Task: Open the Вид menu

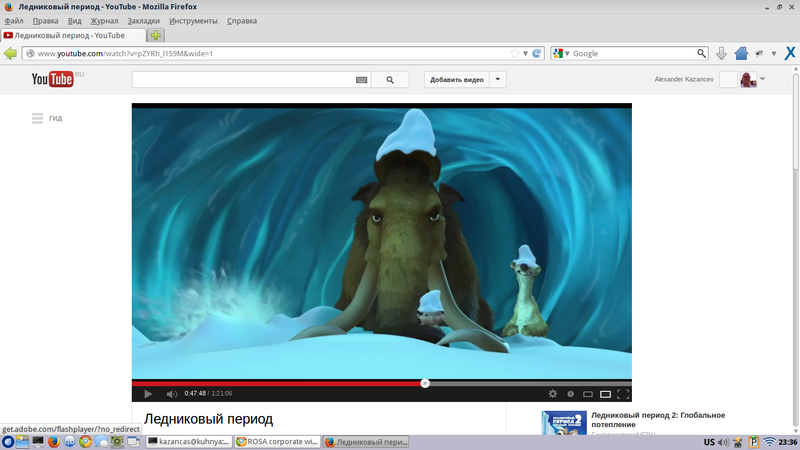Action: (74, 21)
